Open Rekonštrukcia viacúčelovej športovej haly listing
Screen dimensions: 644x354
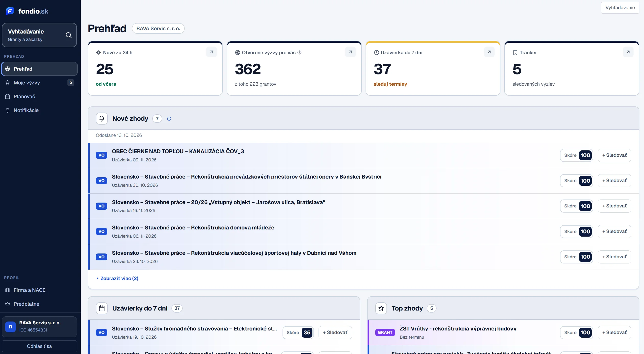[x=234, y=253]
